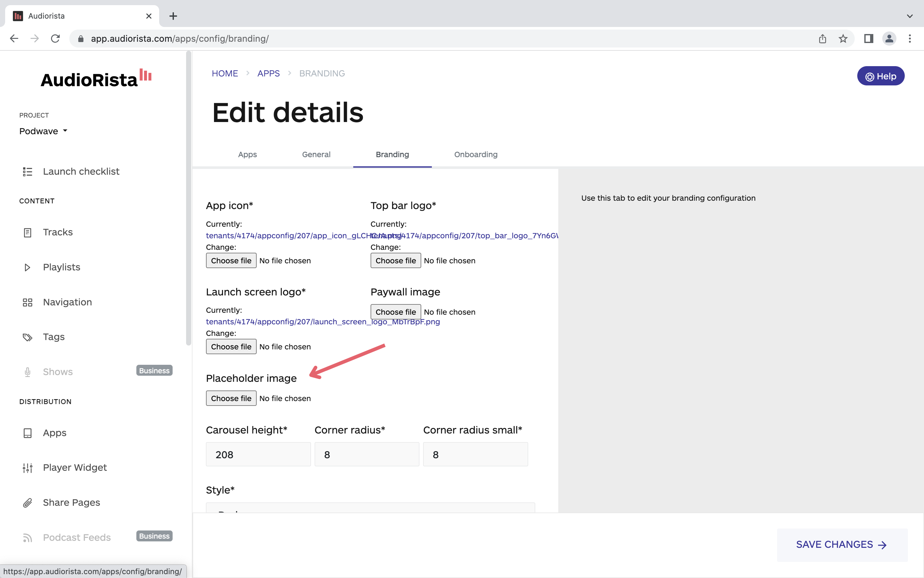Open the browser share icon
Image resolution: width=924 pixels, height=578 pixels.
click(822, 39)
